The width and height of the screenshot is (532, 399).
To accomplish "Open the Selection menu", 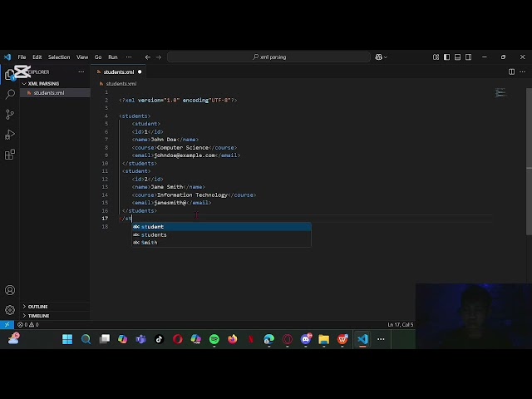I will pos(59,57).
